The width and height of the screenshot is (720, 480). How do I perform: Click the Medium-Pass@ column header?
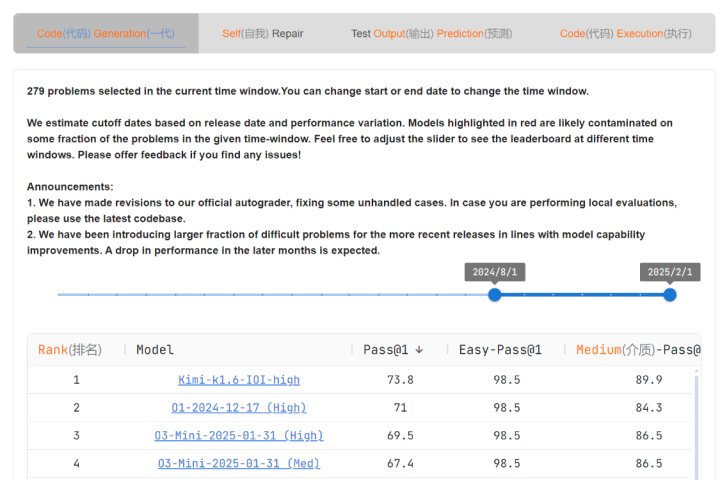pyautogui.click(x=637, y=350)
